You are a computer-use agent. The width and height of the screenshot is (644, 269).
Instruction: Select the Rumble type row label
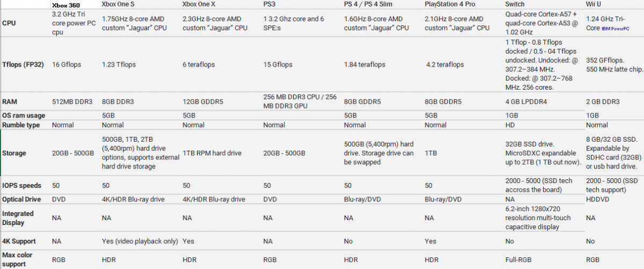(x=21, y=125)
